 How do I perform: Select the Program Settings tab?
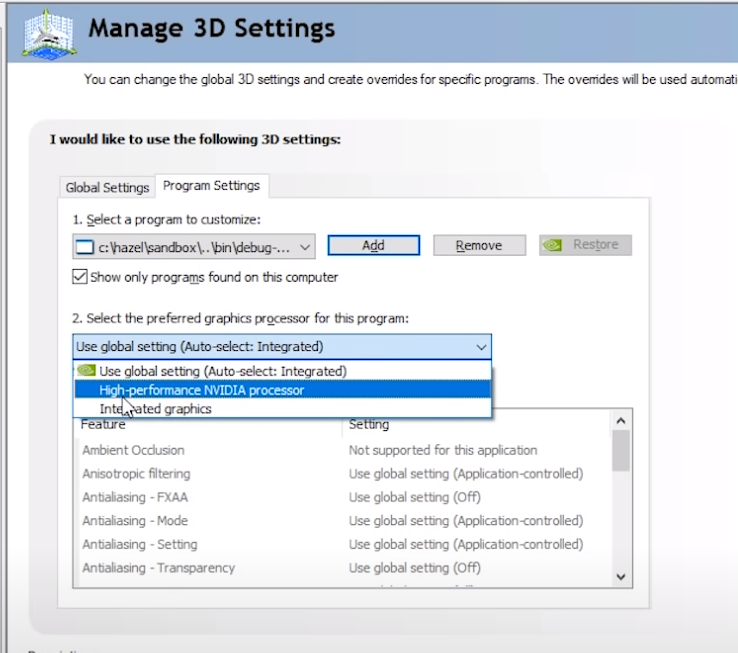[x=211, y=186]
